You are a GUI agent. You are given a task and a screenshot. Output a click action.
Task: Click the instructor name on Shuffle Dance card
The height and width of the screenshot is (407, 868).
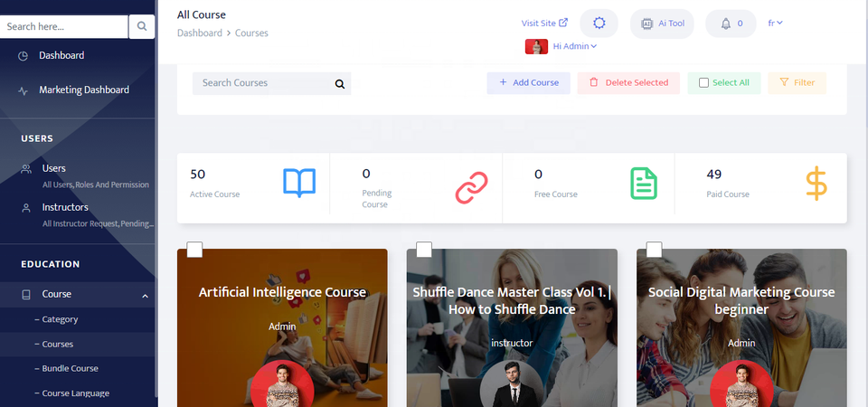point(512,344)
